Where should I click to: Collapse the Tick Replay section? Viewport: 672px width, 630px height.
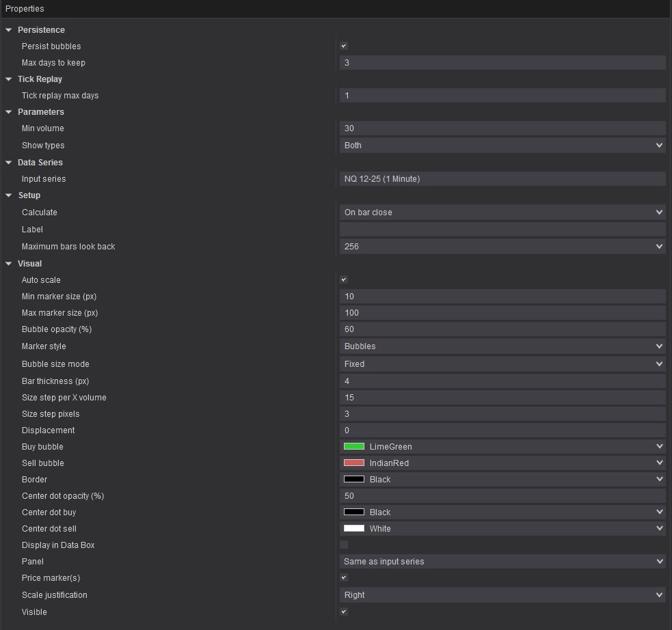[x=8, y=79]
